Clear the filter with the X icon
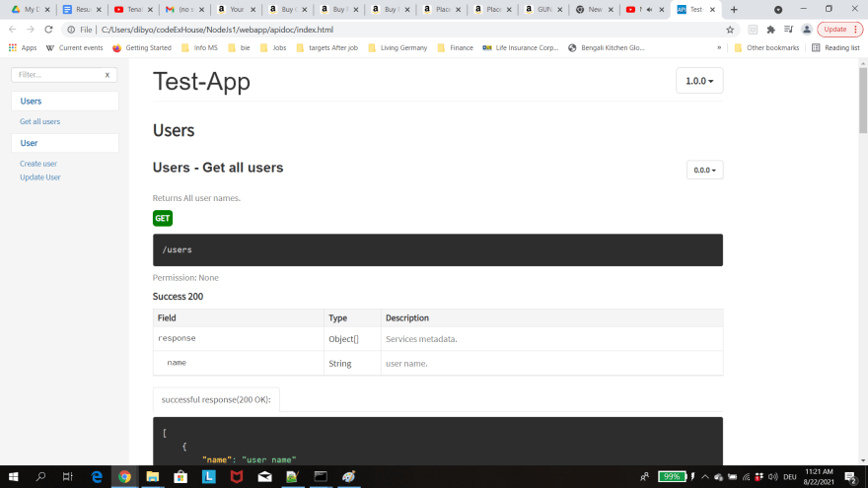The image size is (868, 488). [108, 75]
